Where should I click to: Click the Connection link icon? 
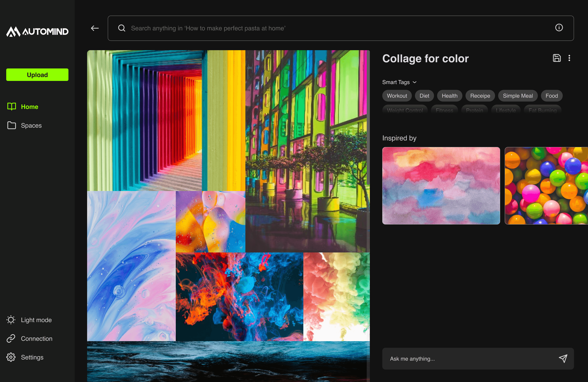point(11,338)
